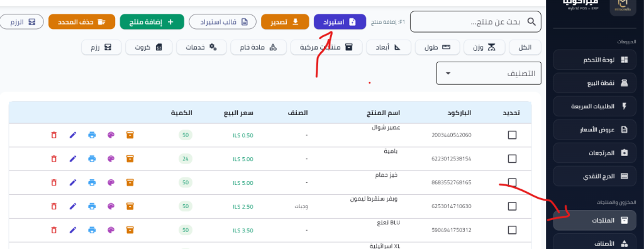Screen dimensions: 644x249
Task: Open stock box icon for عصير شوال row
Action: point(130,135)
